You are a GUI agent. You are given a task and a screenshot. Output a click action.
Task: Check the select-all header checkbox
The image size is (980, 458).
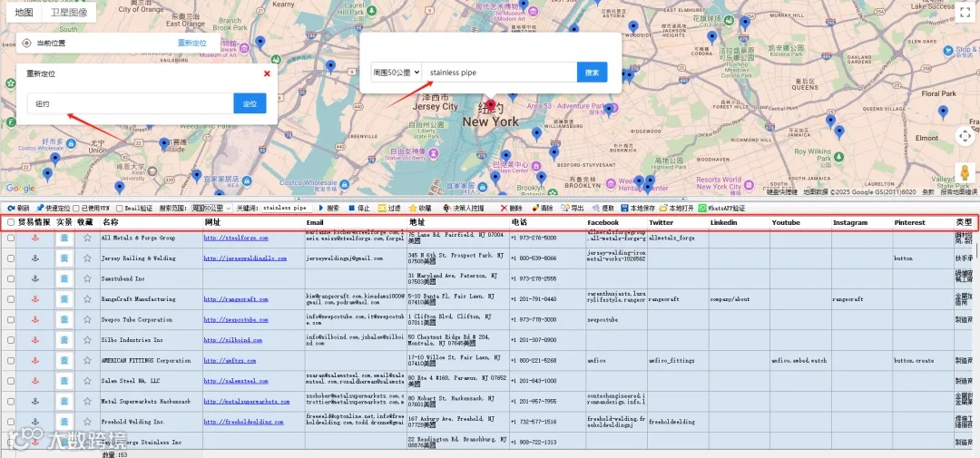coord(11,222)
